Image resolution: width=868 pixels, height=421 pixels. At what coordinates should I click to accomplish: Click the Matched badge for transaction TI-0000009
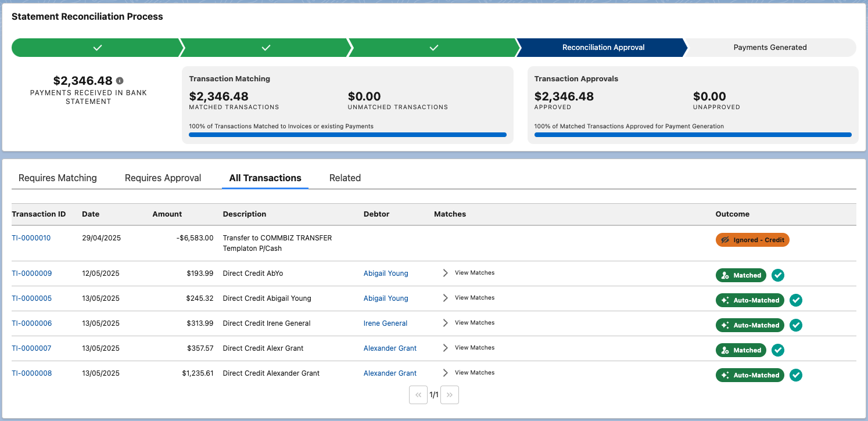coord(741,275)
